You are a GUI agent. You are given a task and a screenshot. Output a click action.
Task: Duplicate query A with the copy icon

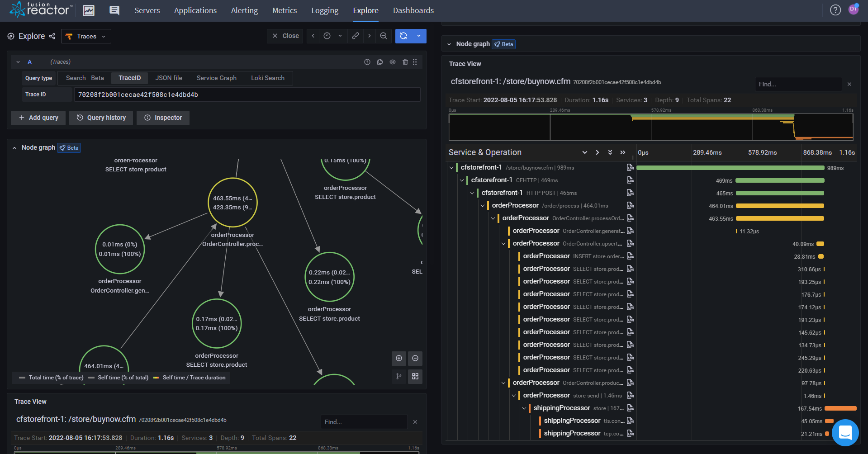click(x=380, y=62)
